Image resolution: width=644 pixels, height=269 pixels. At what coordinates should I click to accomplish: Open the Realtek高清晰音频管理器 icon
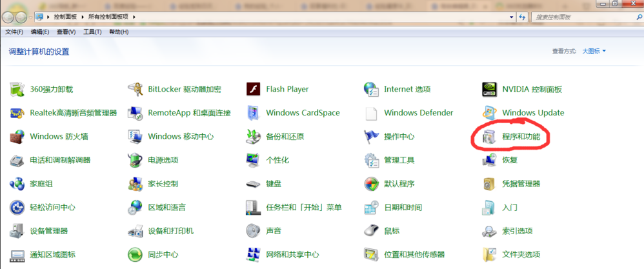[x=17, y=112]
